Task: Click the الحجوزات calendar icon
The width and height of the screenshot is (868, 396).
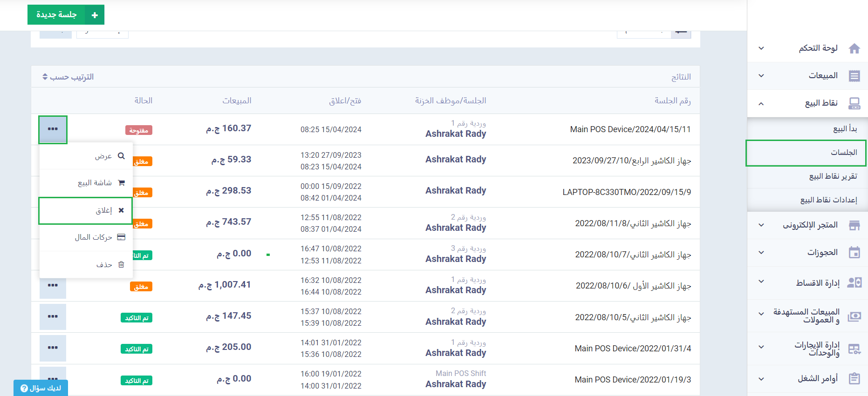Action: pos(854,253)
